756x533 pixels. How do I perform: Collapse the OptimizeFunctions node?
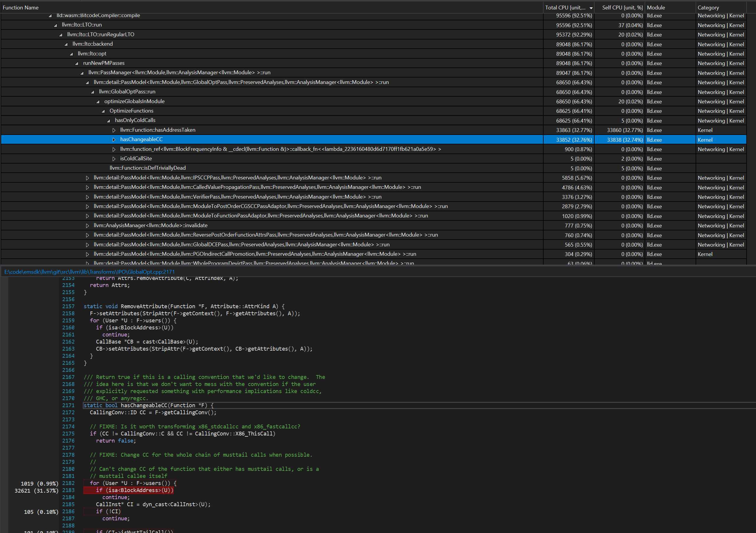pos(103,110)
